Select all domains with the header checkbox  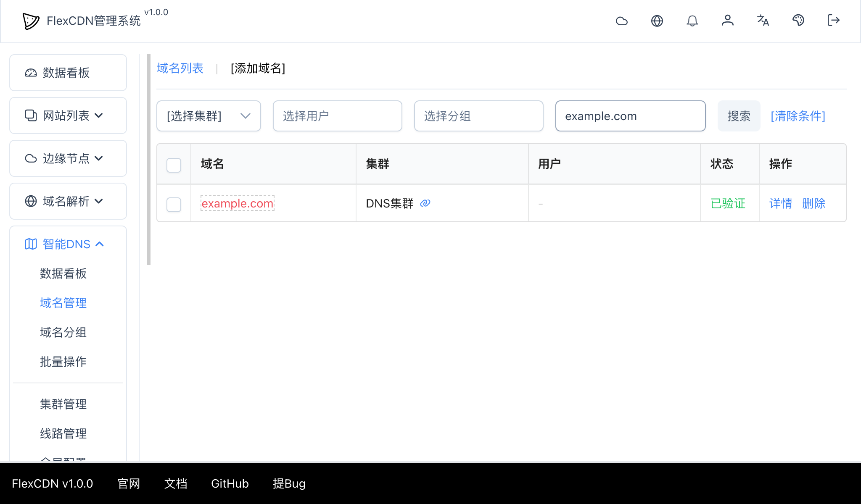(173, 165)
